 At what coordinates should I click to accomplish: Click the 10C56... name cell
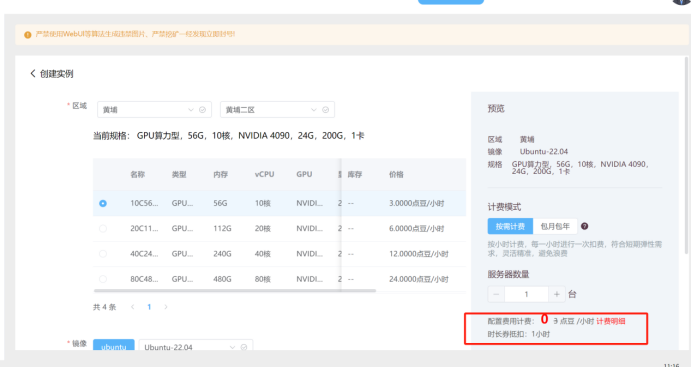pos(144,203)
